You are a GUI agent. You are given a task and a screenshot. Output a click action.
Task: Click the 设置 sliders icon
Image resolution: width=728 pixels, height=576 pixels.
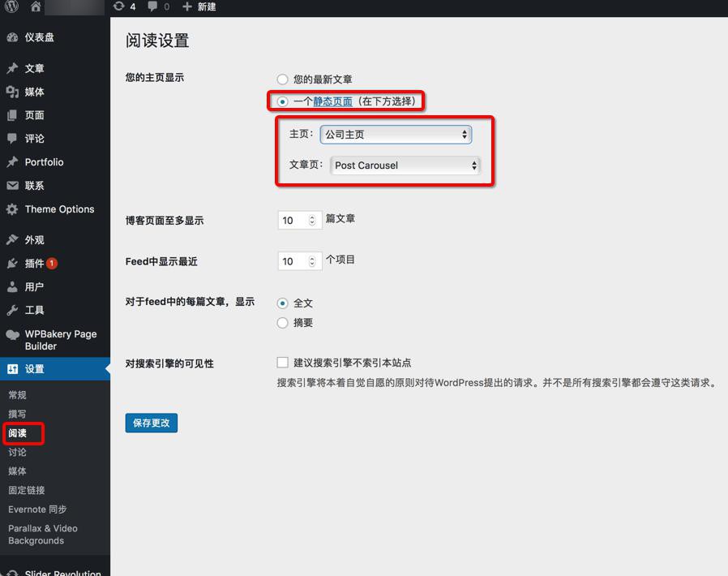(x=12, y=369)
